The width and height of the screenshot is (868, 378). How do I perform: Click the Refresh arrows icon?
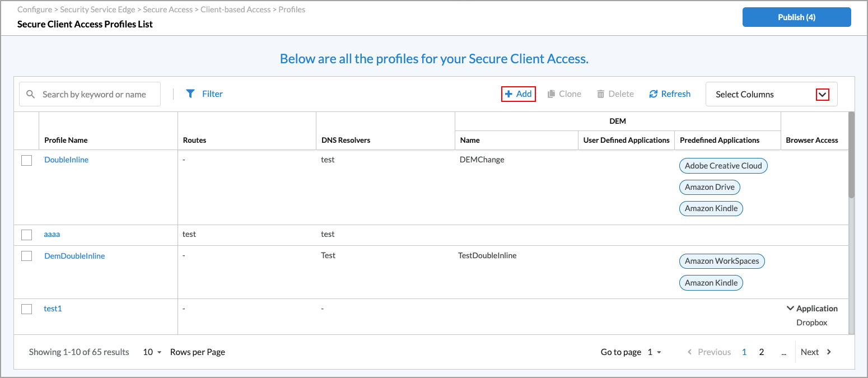[653, 94]
